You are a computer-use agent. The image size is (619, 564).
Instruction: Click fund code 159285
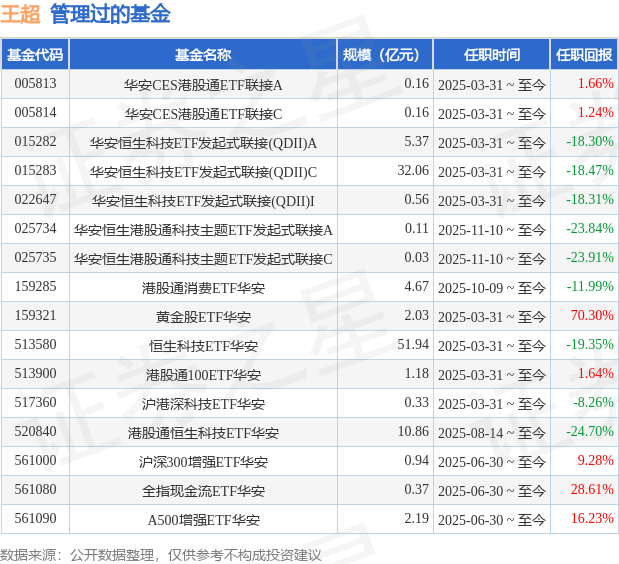[x=35, y=286]
